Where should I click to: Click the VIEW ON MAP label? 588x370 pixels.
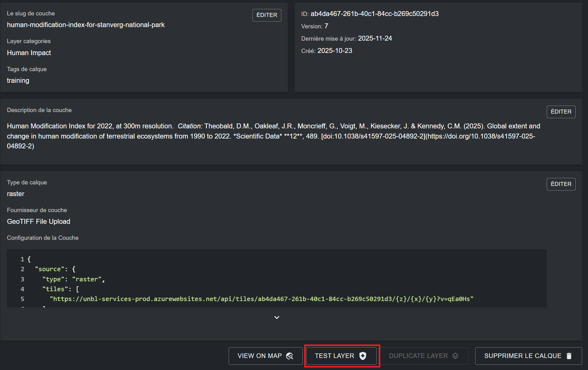pos(259,356)
